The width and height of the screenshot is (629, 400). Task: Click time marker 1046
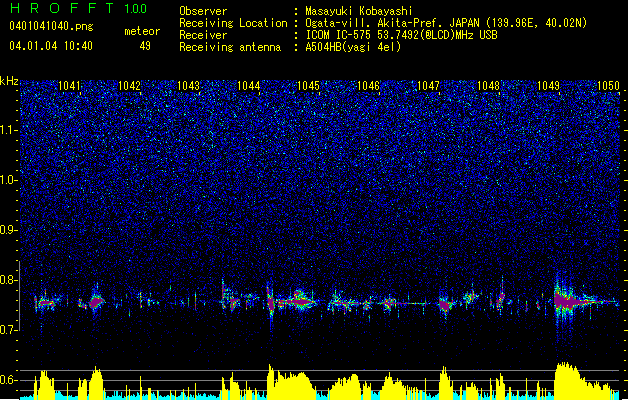pyautogui.click(x=368, y=85)
